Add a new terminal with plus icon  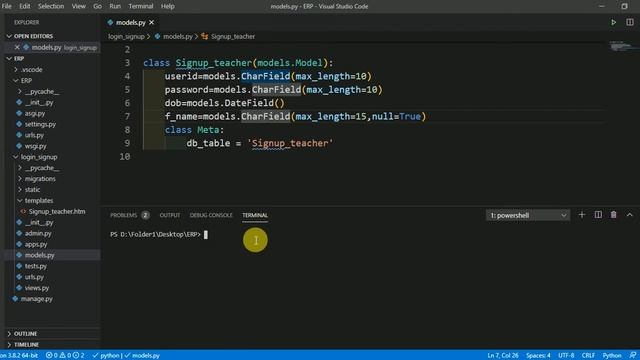click(582, 215)
